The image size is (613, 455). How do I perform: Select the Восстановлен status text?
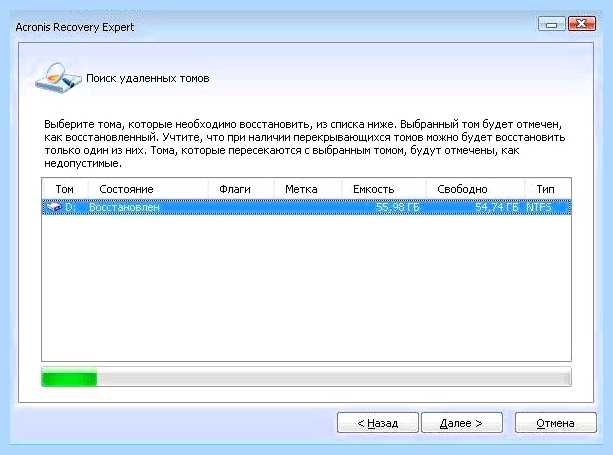124,207
